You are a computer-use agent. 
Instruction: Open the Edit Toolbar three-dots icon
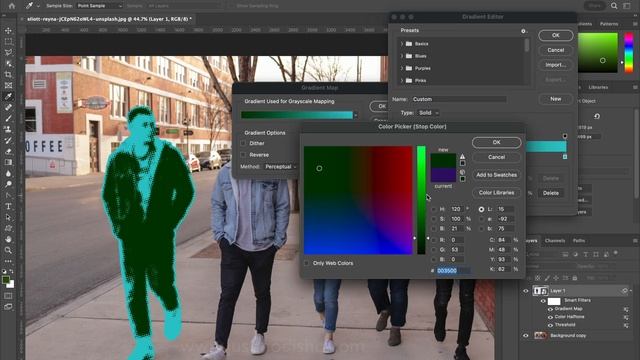(x=8, y=261)
